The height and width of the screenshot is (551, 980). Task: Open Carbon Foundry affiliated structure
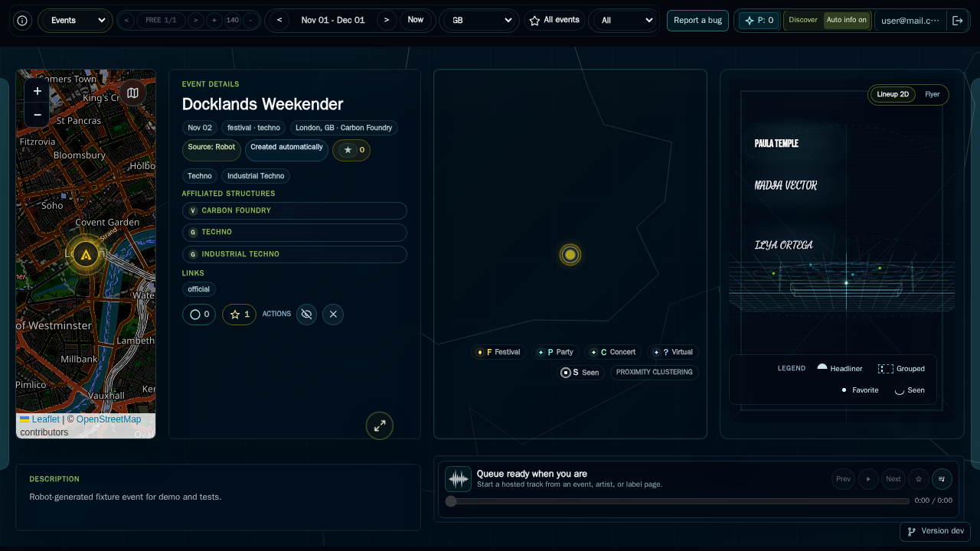pos(295,210)
